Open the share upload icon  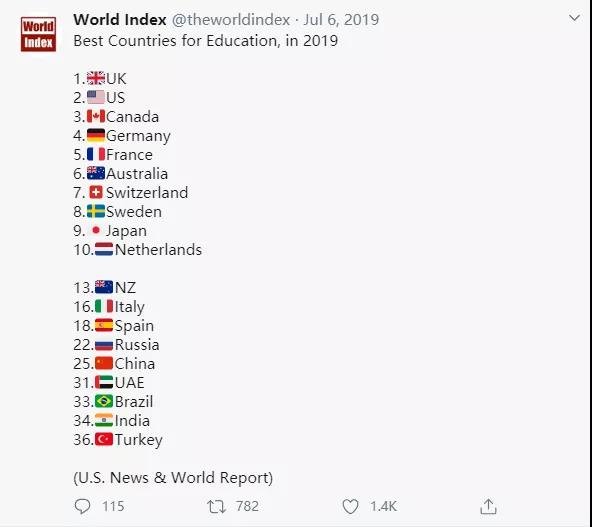pyautogui.click(x=488, y=507)
